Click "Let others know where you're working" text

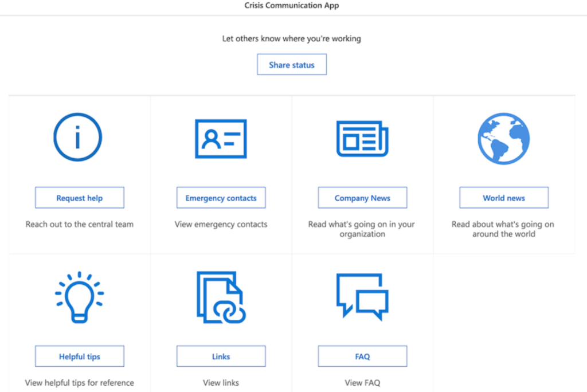click(292, 38)
